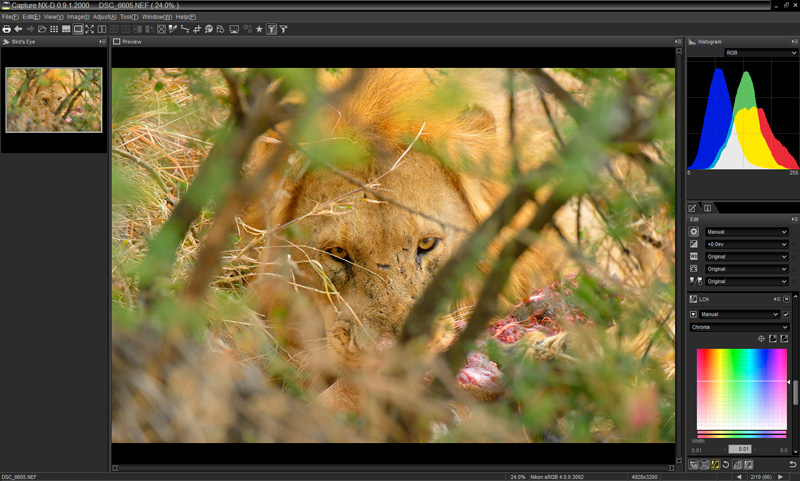Open the Chroma channel dropdown
Screen dimensions: 800x481
pos(739,327)
